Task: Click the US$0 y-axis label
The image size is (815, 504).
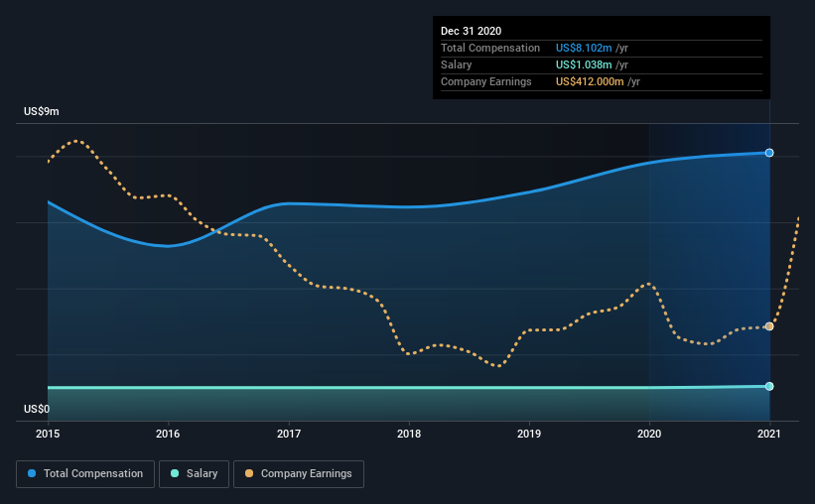Action: pyautogui.click(x=37, y=410)
